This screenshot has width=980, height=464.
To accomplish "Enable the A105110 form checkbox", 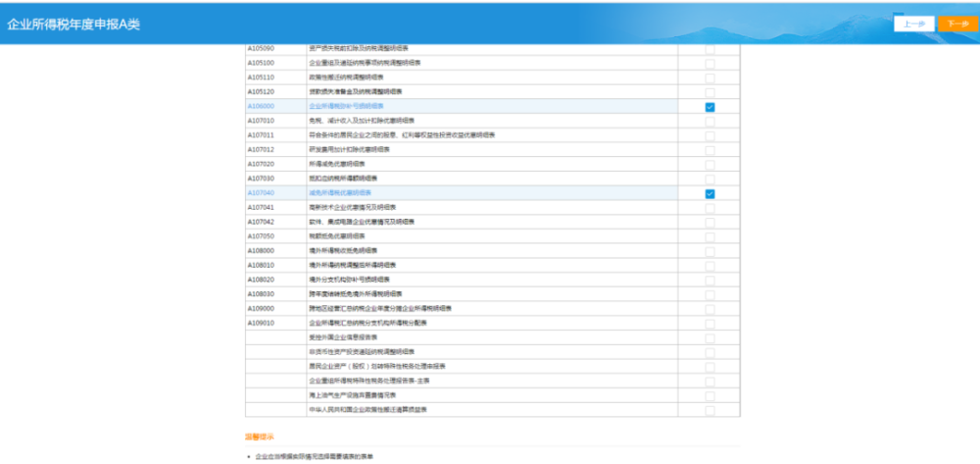I will (x=710, y=78).
